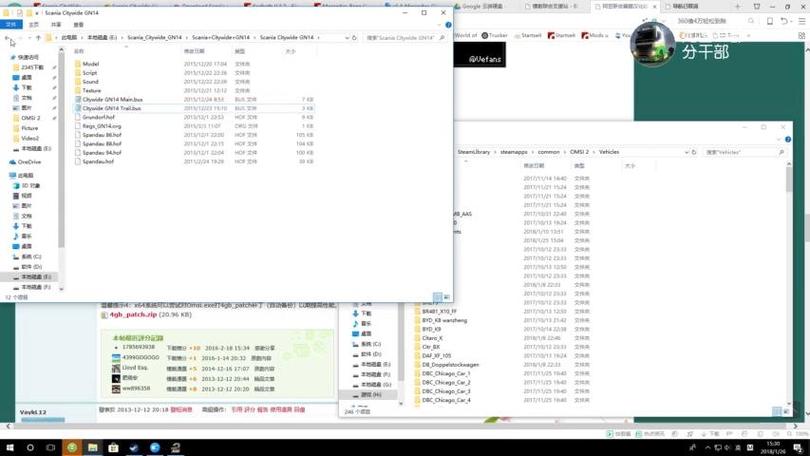
Task: Select System (C:) drive in front sidebar
Action: 32,257
